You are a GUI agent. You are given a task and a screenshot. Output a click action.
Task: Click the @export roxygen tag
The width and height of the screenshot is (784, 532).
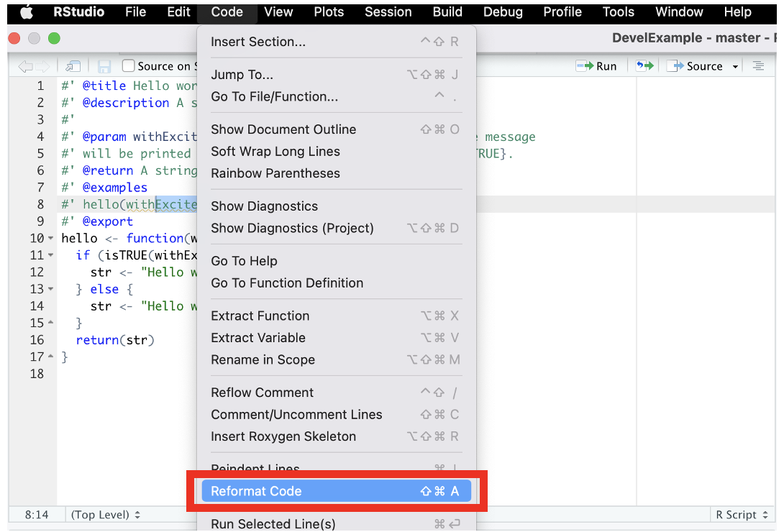tap(107, 221)
